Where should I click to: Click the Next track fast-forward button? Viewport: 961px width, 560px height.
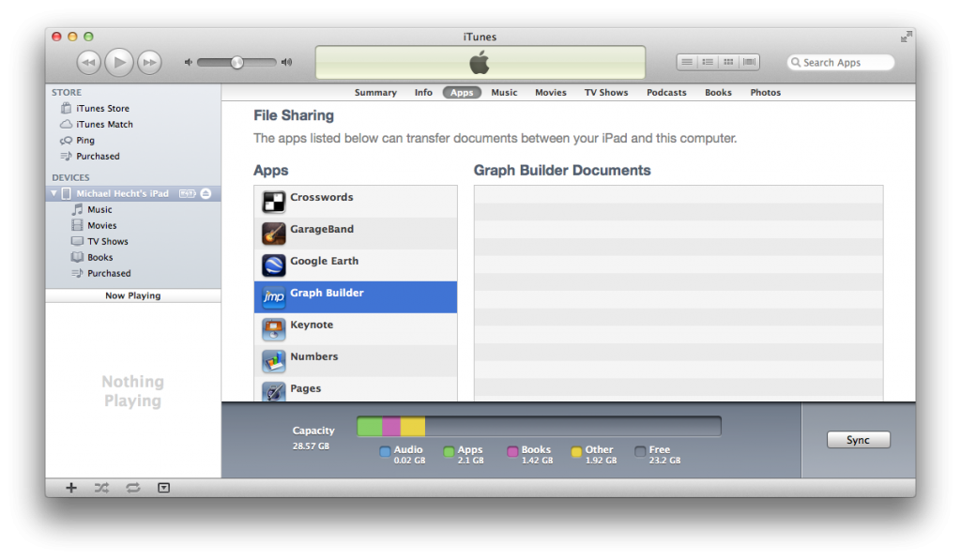pyautogui.click(x=149, y=63)
